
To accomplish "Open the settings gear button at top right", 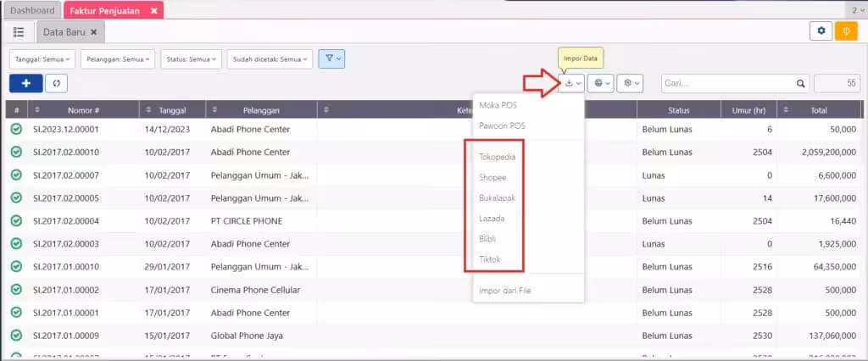I will 821,31.
